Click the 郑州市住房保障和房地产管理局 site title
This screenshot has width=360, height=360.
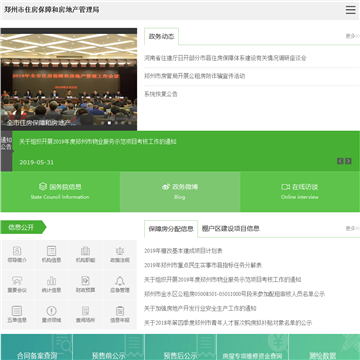[52, 10]
